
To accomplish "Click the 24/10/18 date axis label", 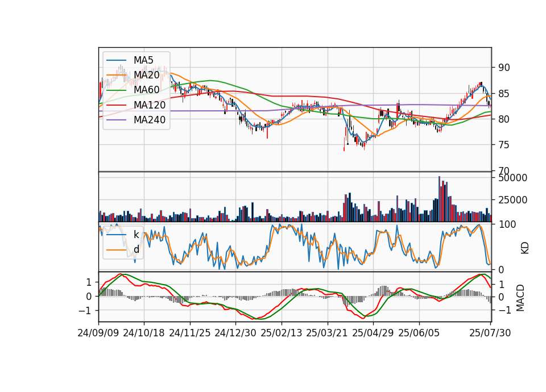I will click(x=144, y=333).
